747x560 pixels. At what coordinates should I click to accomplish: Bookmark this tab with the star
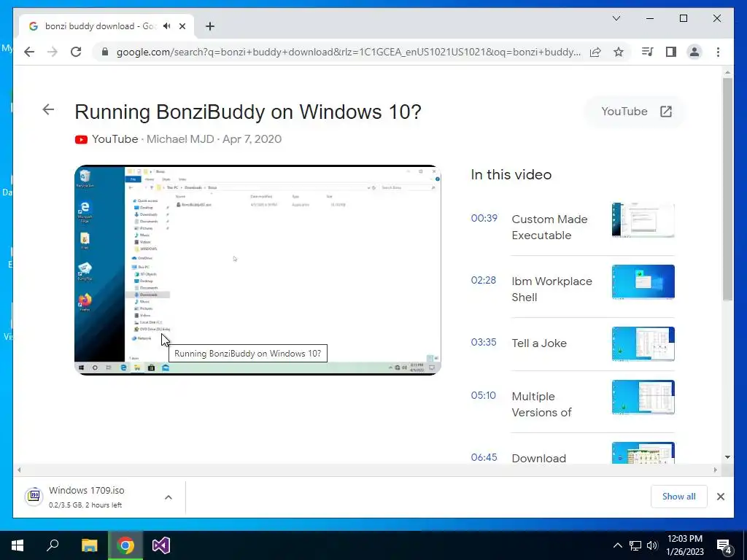pyautogui.click(x=619, y=52)
